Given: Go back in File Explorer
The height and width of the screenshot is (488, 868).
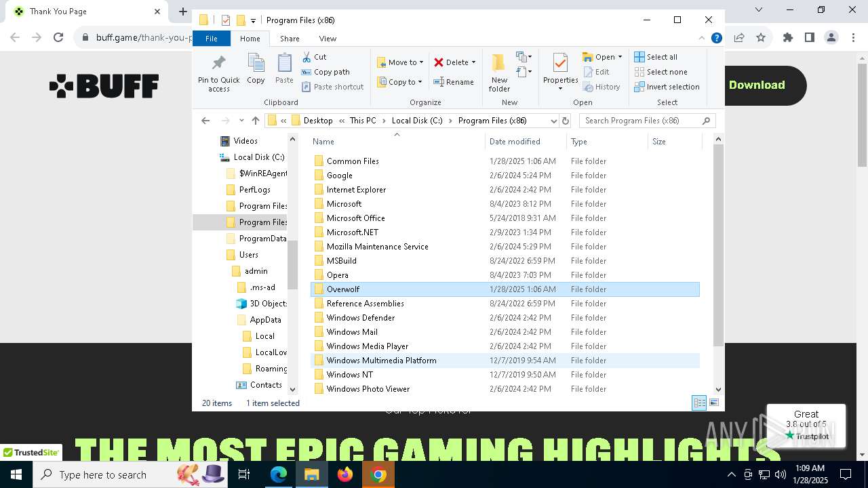Looking at the screenshot, I should point(205,121).
